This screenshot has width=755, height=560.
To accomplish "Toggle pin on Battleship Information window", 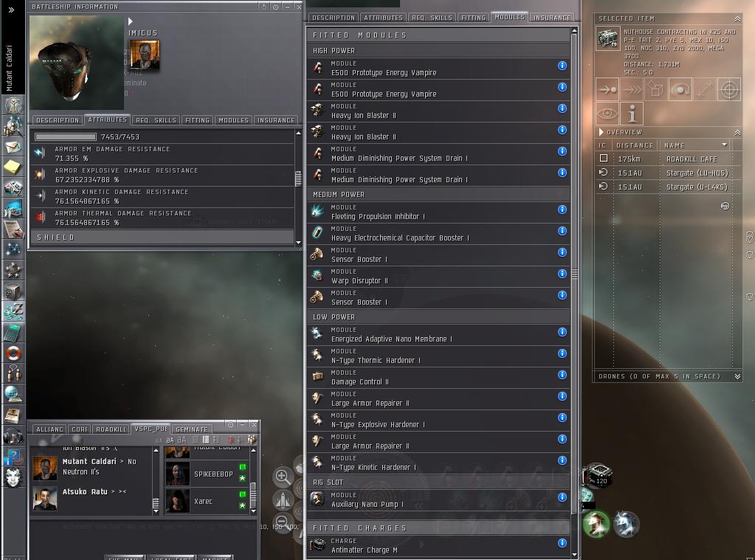I will 275,7.
